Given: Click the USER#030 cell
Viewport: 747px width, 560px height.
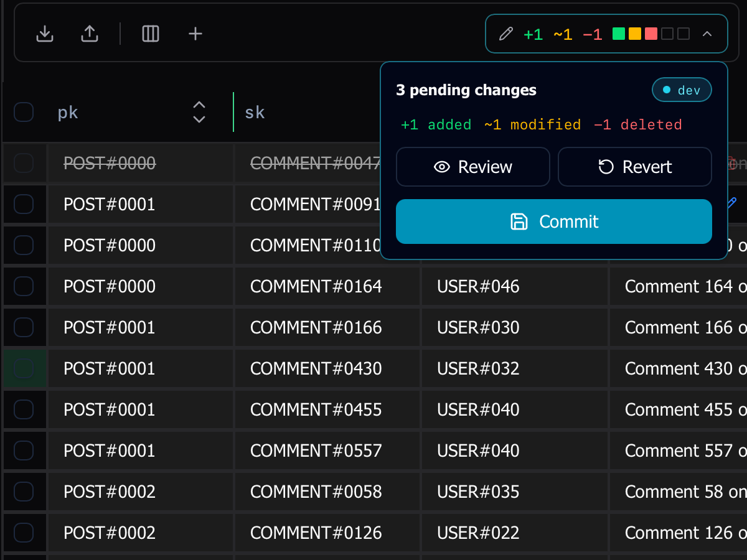Looking at the screenshot, I should tap(514, 327).
